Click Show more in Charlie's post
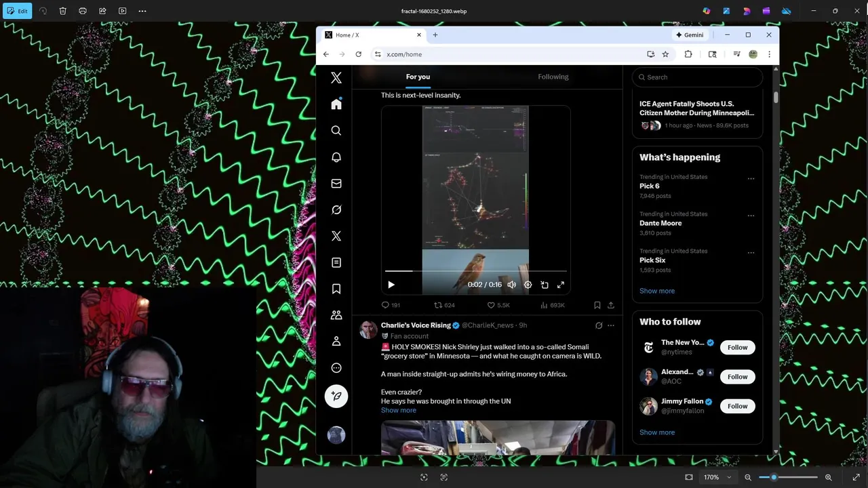 coord(399,411)
